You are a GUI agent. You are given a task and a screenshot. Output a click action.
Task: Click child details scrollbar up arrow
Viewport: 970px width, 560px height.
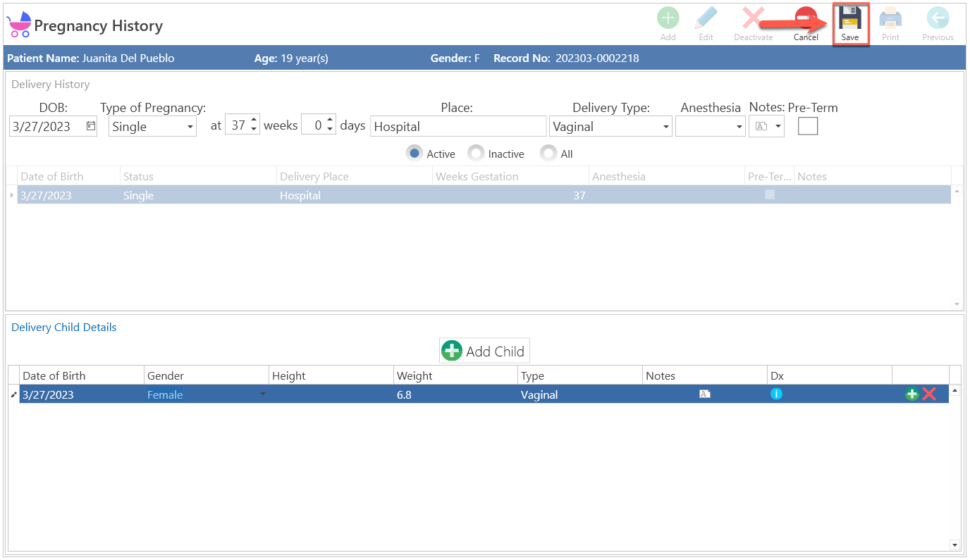tap(955, 390)
